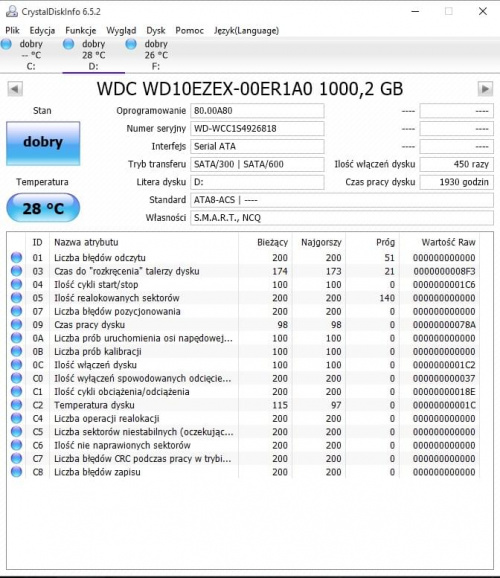Click the 28 °C temperature button

43,208
